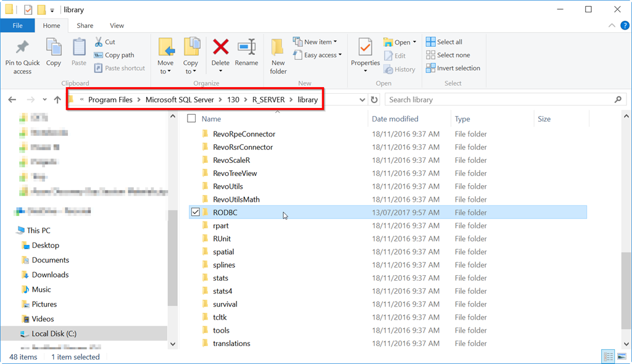The width and height of the screenshot is (632, 364).
Task: Open the File menu tab
Action: point(17,25)
